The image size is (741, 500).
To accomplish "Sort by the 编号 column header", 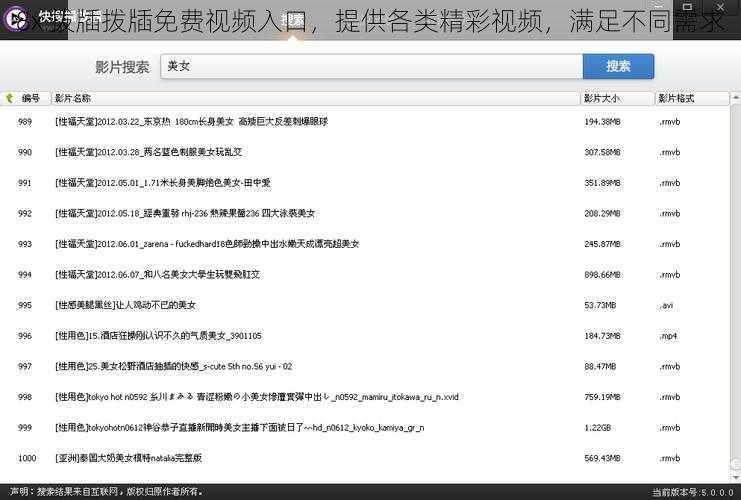I will pos(31,98).
